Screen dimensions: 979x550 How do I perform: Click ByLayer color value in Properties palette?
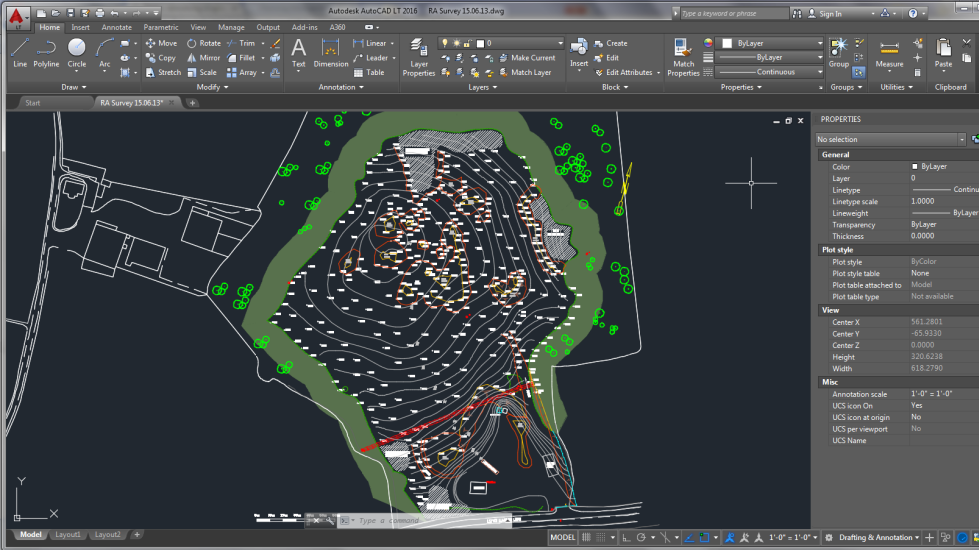(933, 167)
